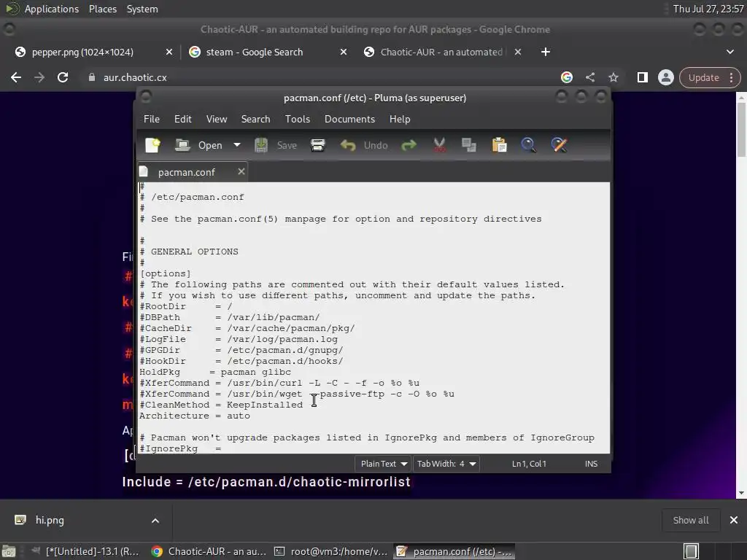Click the Copy icon in Pluma toolbar
This screenshot has height=560, width=747.
[x=469, y=145]
